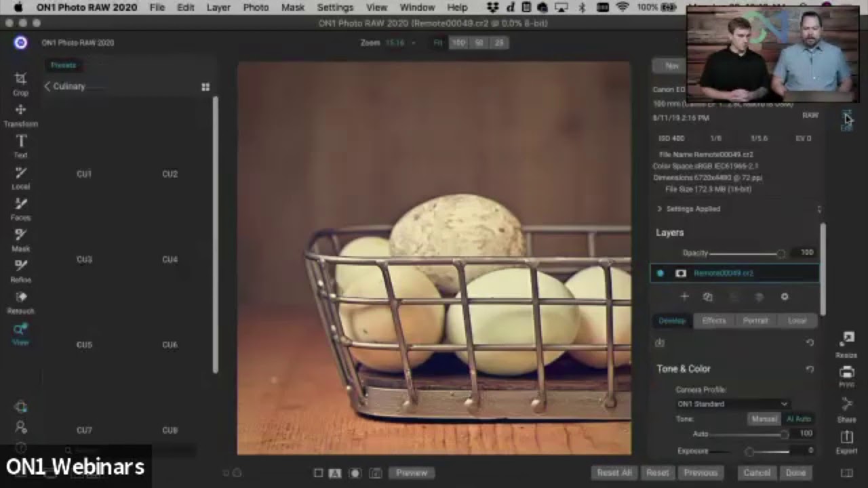The image size is (868, 488).
Task: Open the Export icon in right sidebar
Action: tap(846, 442)
